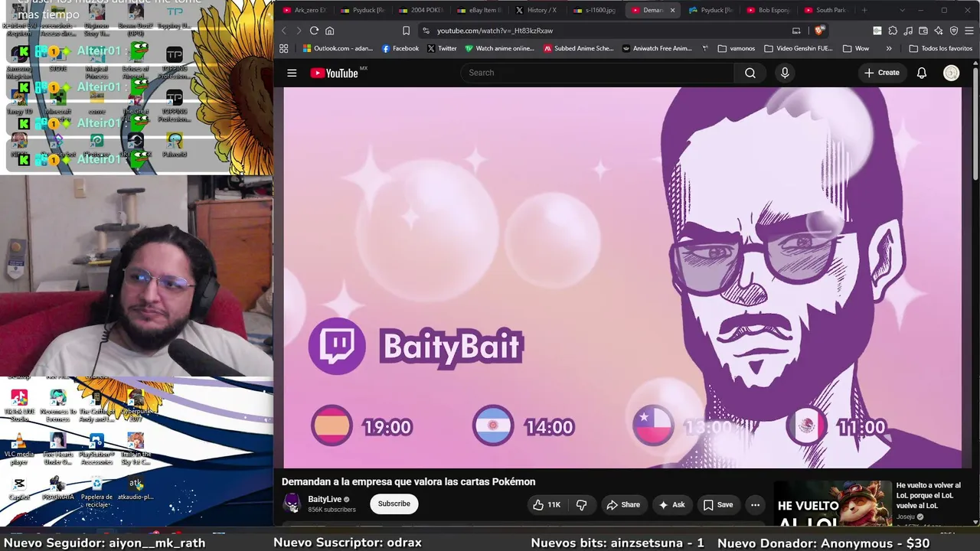Switch to the 2004 POKEM browser tab
This screenshot has height=551, width=980.
pyautogui.click(x=420, y=10)
